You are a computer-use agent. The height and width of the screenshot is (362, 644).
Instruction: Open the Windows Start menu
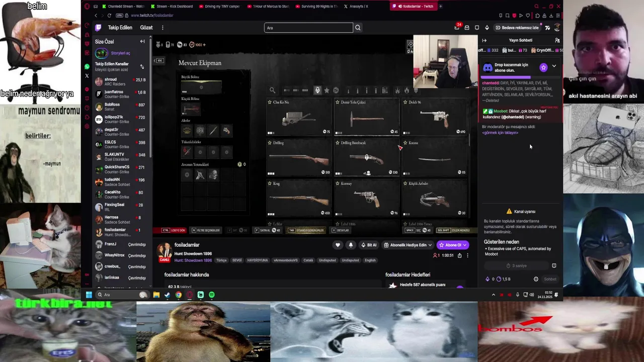pos(89,295)
